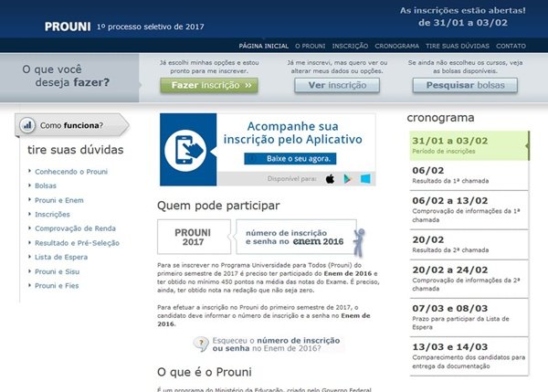Click the Apple App Store icon
The width and height of the screenshot is (548, 392).
[x=330, y=179]
